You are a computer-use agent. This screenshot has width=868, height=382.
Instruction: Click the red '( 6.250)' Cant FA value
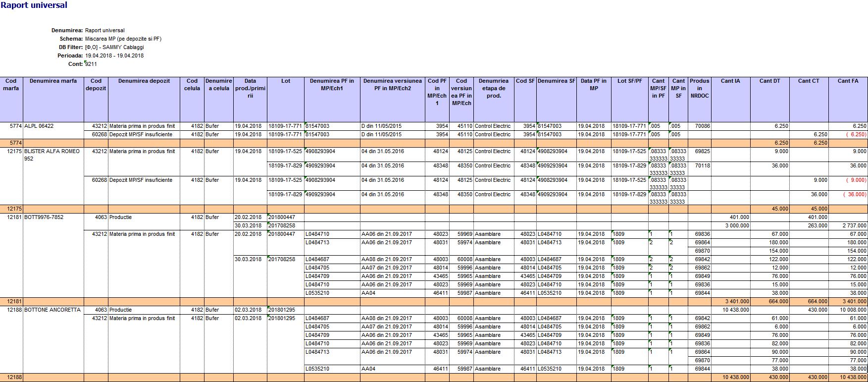pos(856,134)
